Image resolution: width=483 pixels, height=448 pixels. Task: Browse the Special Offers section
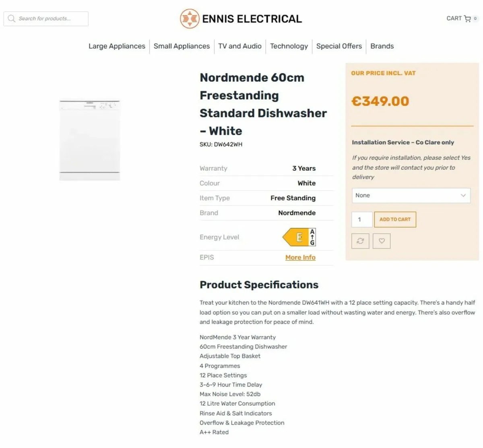click(339, 46)
